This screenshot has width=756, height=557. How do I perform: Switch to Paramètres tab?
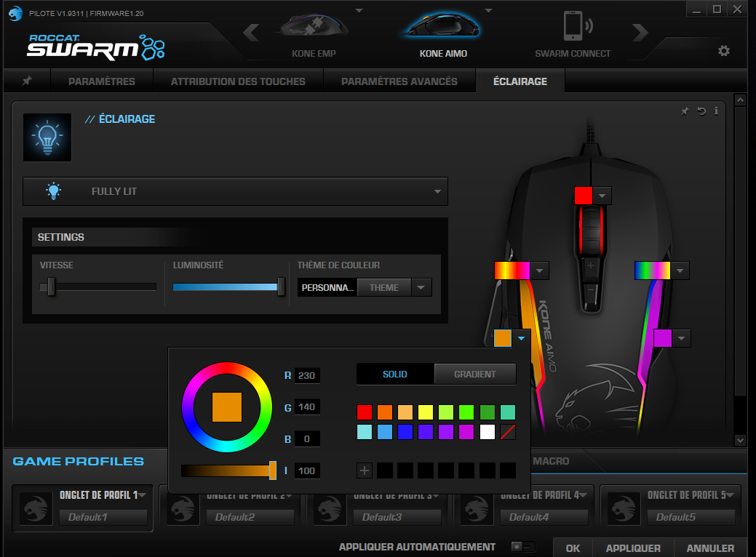(102, 81)
